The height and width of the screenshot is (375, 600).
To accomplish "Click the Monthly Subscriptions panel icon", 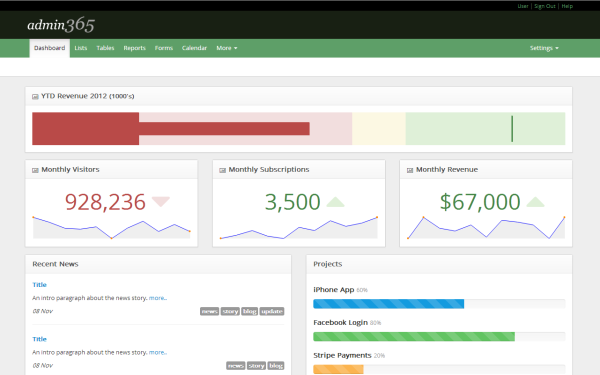I will pos(222,170).
